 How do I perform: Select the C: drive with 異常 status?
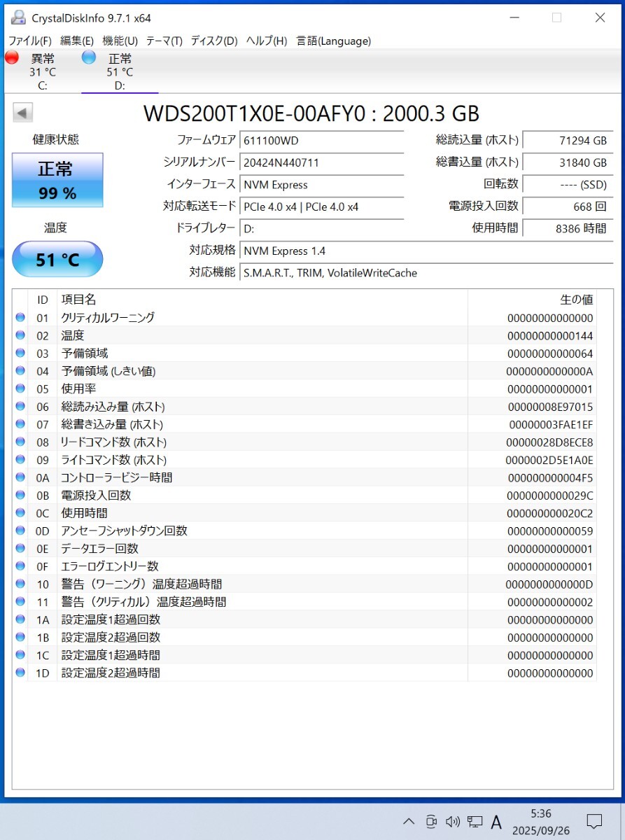[x=43, y=71]
